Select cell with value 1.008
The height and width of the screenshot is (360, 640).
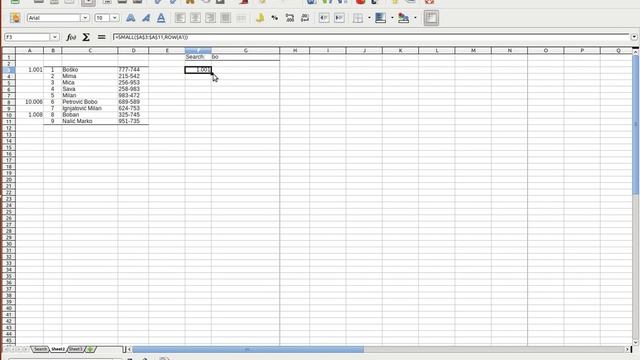click(x=29, y=115)
